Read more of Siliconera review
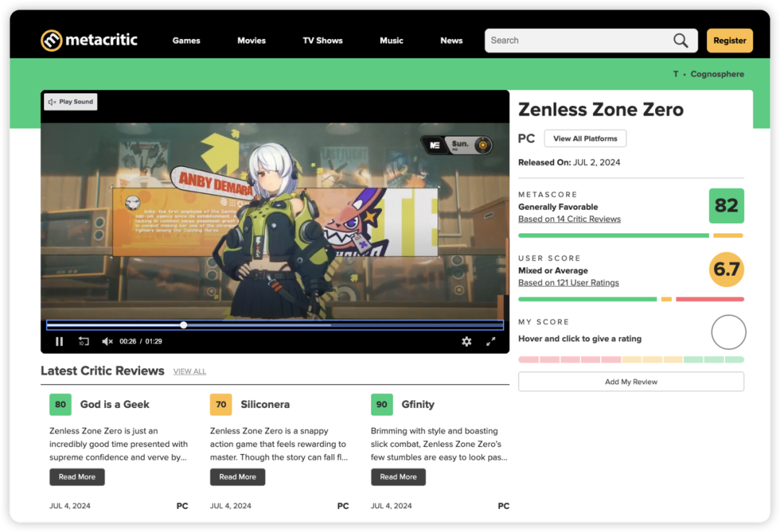This screenshot has height=532, width=780. click(238, 477)
